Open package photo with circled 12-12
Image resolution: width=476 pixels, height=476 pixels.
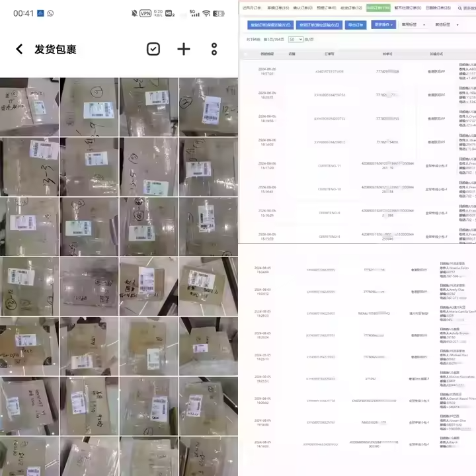click(x=29, y=286)
